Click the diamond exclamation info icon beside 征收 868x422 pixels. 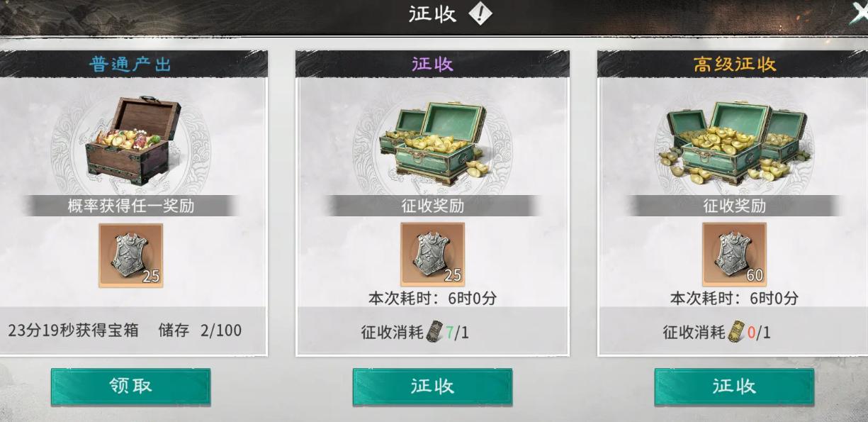coord(480,13)
